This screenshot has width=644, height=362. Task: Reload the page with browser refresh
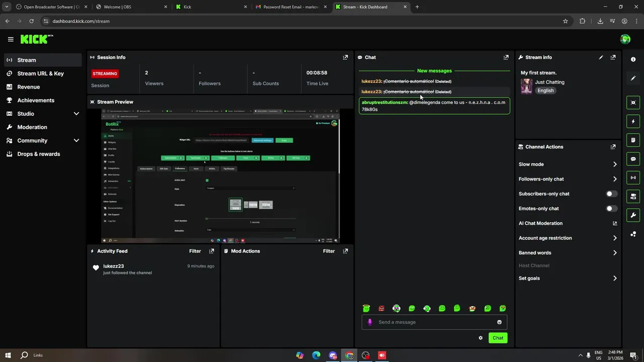pyautogui.click(x=31, y=21)
